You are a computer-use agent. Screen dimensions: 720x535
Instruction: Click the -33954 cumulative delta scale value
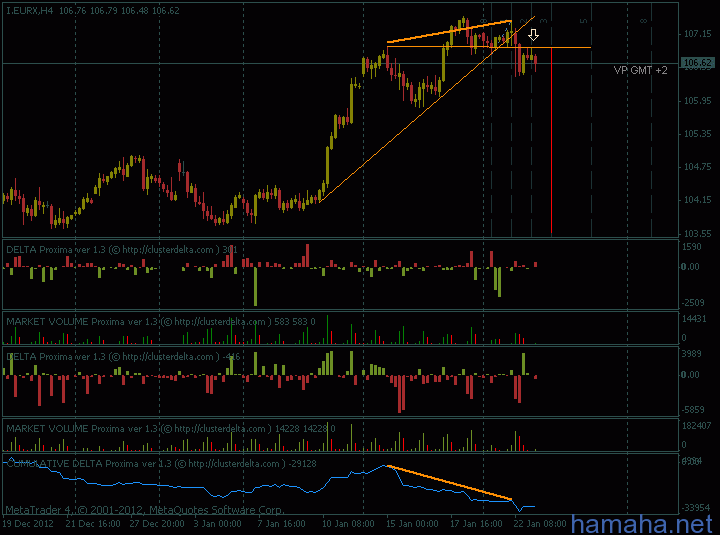(x=695, y=508)
